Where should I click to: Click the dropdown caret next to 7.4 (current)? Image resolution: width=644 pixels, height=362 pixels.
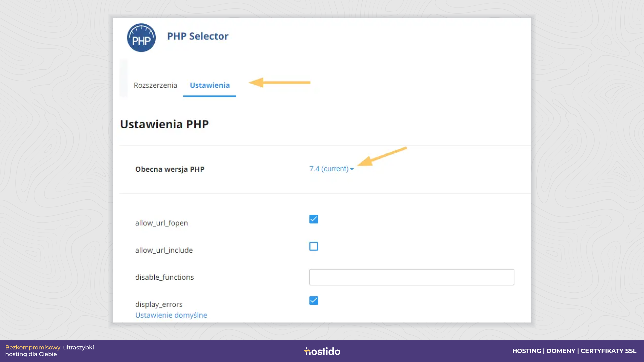tap(352, 169)
